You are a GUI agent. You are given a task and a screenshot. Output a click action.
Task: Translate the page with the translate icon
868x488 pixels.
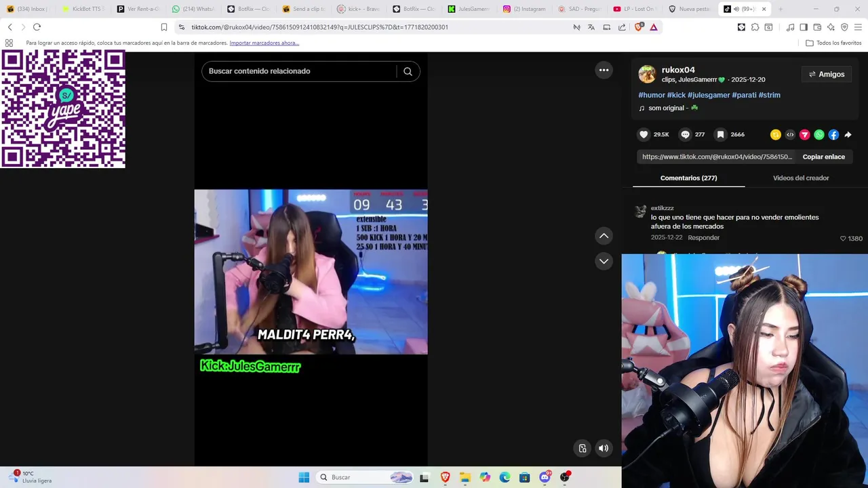coord(591,27)
